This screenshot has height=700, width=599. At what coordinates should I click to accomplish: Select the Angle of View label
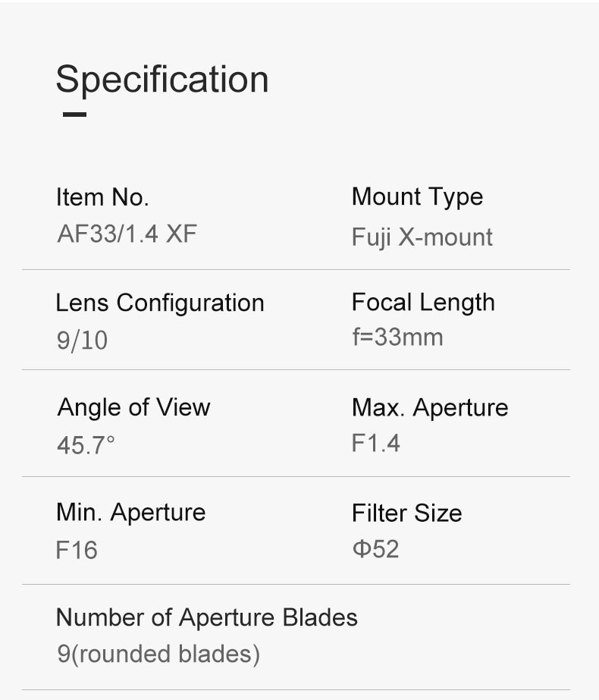(133, 407)
